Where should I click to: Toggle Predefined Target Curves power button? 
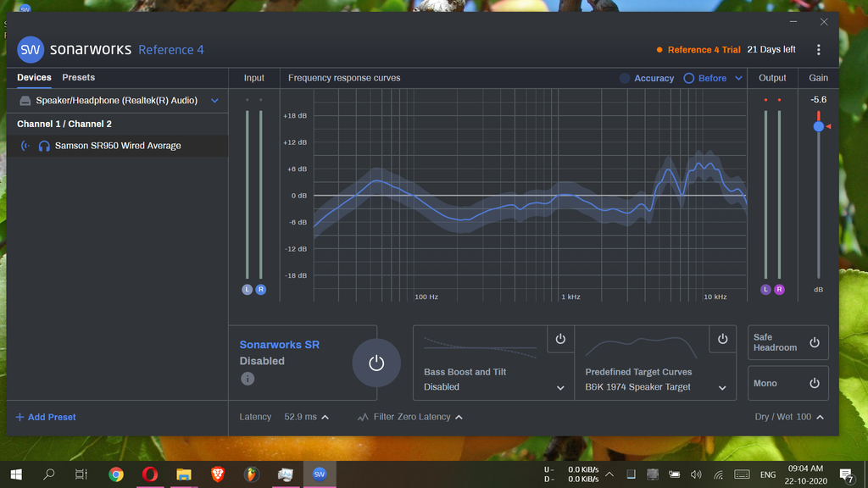[722, 339]
